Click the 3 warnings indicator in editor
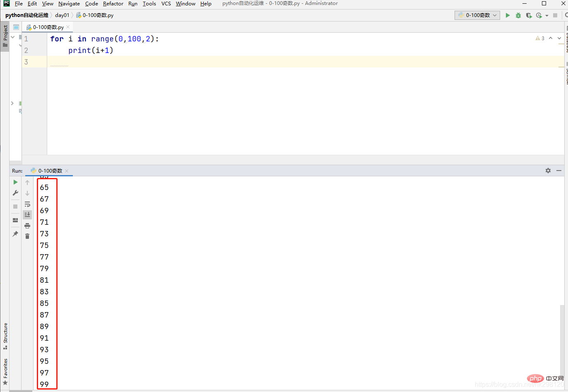Screen dimensions: 568x392 coord(540,38)
